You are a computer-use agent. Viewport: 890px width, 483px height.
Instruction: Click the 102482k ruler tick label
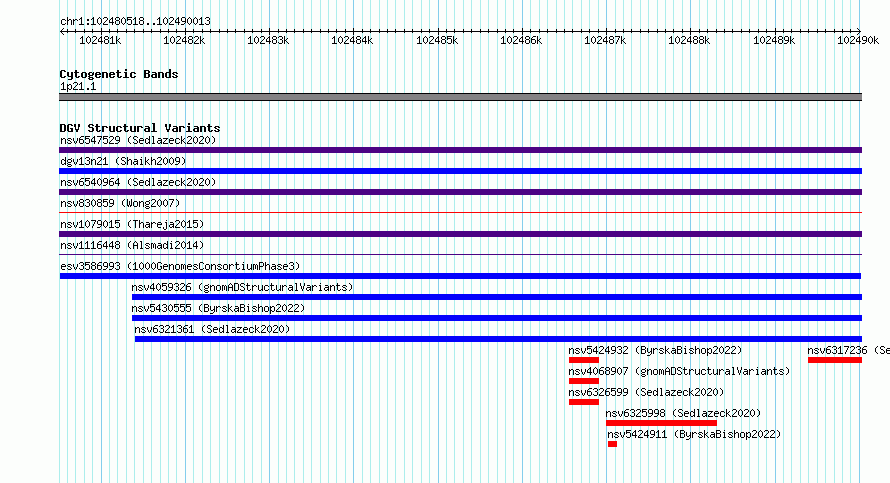click(184, 40)
